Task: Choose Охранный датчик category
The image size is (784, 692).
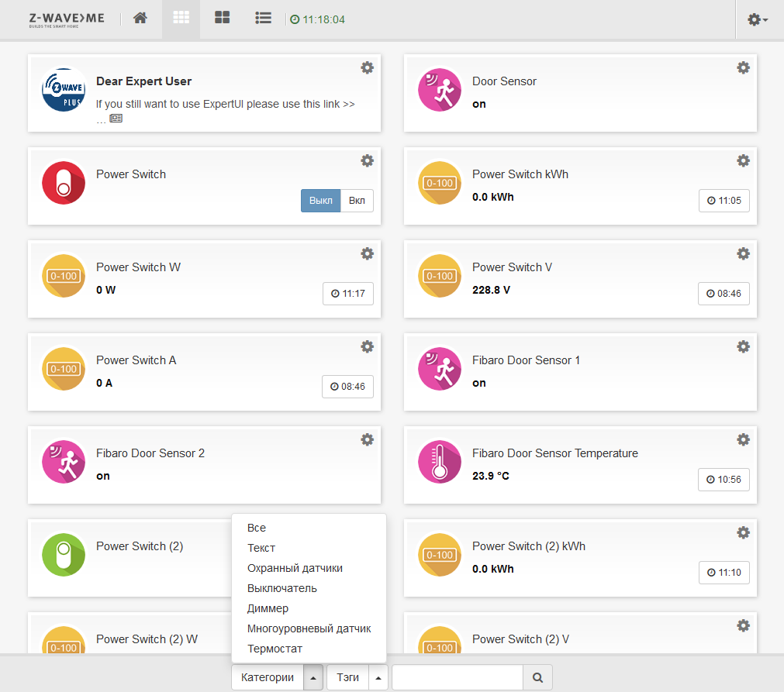Action: [x=295, y=568]
